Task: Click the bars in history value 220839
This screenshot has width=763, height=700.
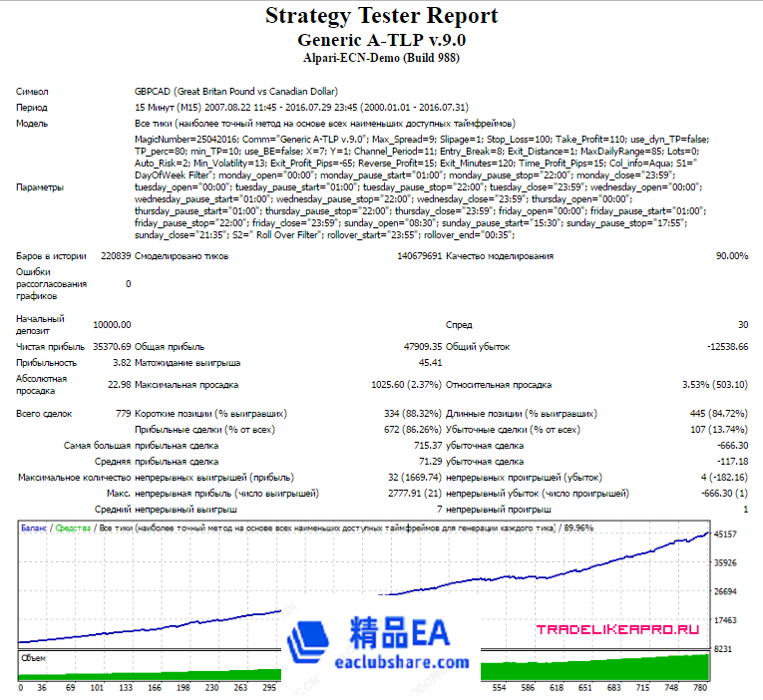Action: pyautogui.click(x=116, y=256)
